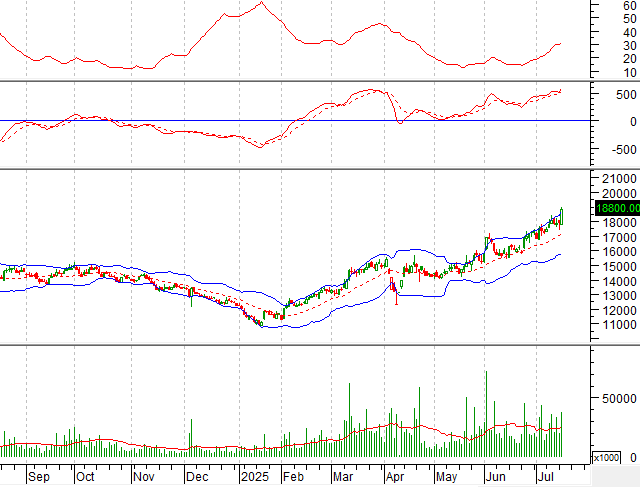This screenshot has width=640, height=487.
Task: Select the Mar label on the time axis
Action: [x=343, y=478]
